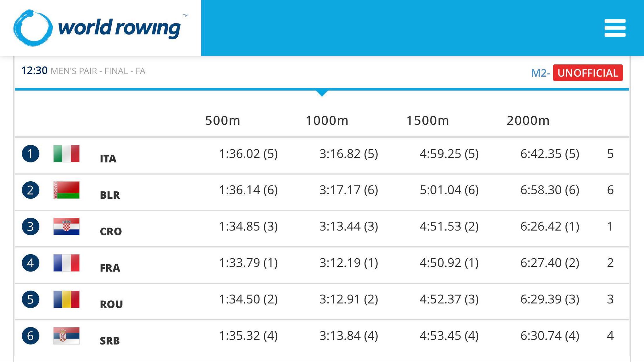The height and width of the screenshot is (362, 644).
Task: Collapse the race details arrow indicator
Action: point(322,93)
